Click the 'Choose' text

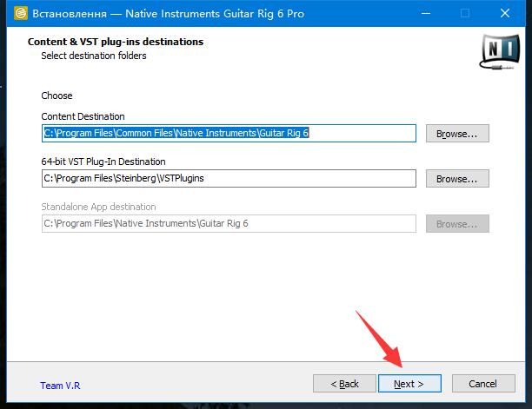57,96
